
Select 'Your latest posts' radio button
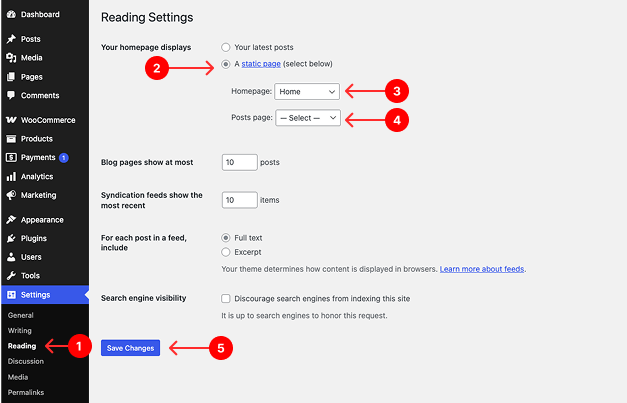point(226,47)
